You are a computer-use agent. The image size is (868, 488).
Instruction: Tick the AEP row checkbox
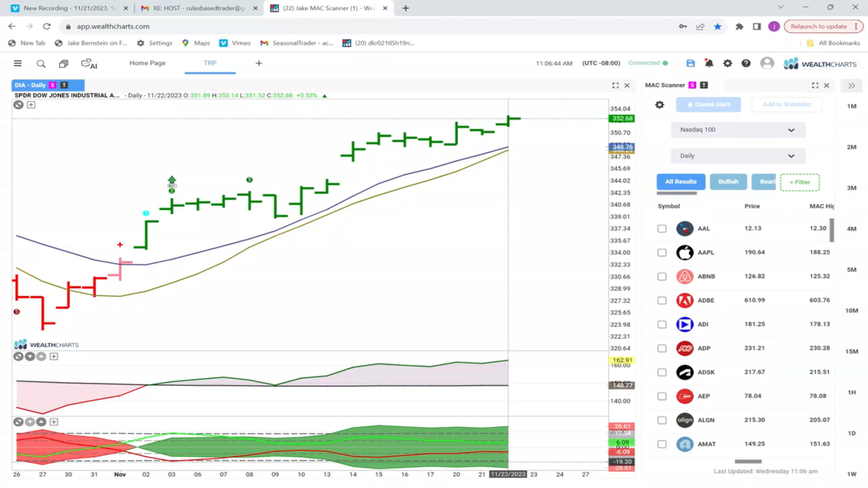(662, 396)
